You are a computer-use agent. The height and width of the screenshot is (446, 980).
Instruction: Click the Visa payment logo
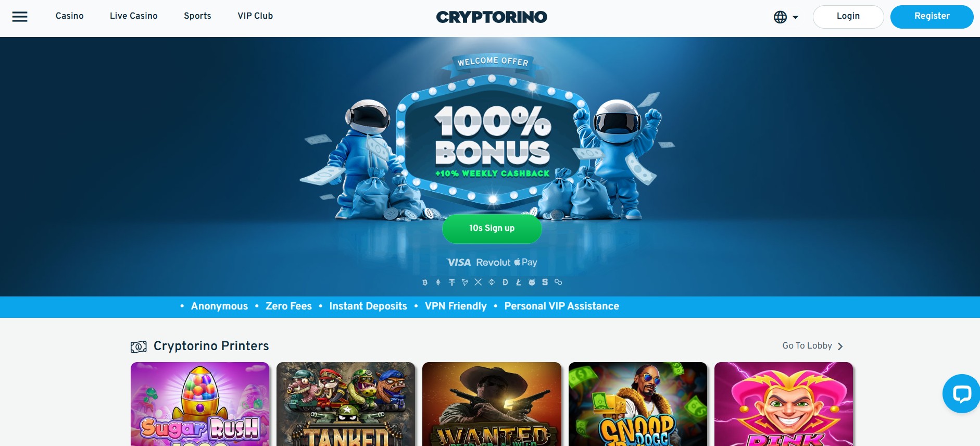(459, 263)
